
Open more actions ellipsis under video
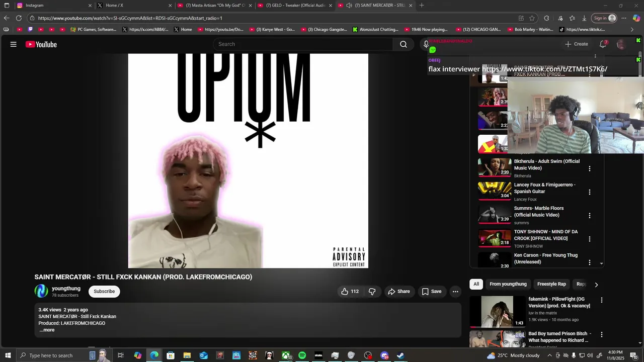[x=455, y=292]
